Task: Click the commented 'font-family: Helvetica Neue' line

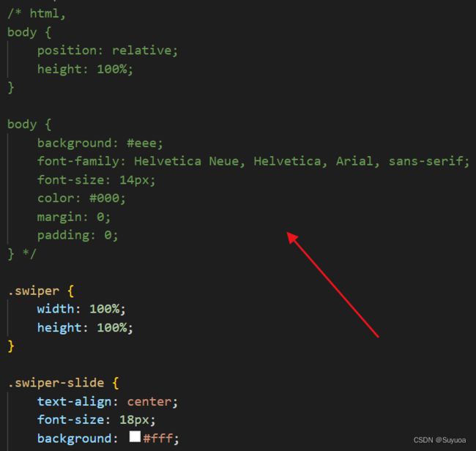Action: [253, 161]
